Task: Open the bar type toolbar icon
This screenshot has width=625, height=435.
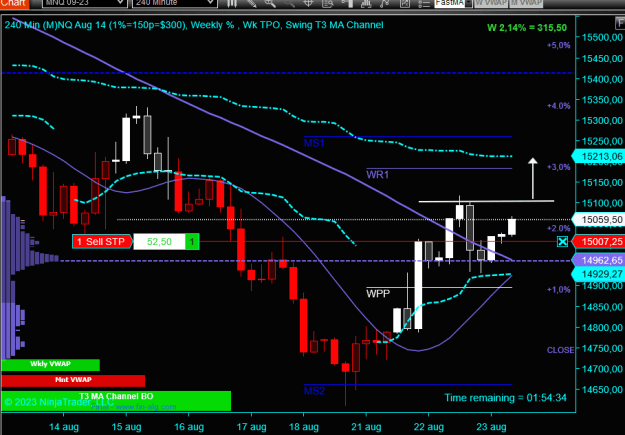Action: 232,4
